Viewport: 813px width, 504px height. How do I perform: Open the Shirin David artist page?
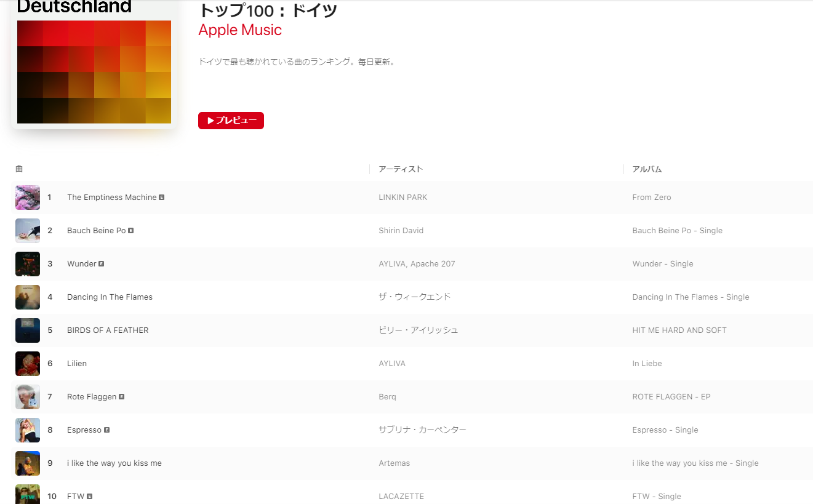click(x=401, y=231)
